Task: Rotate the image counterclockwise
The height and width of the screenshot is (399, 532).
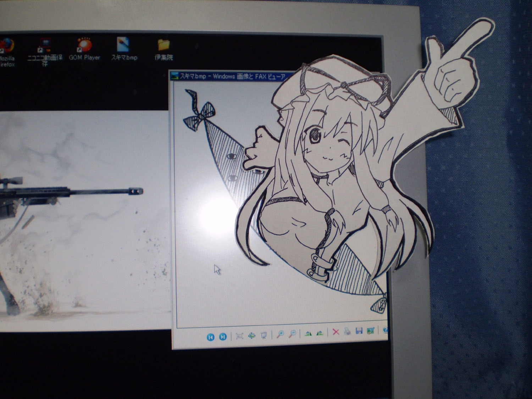Action: coord(320,333)
